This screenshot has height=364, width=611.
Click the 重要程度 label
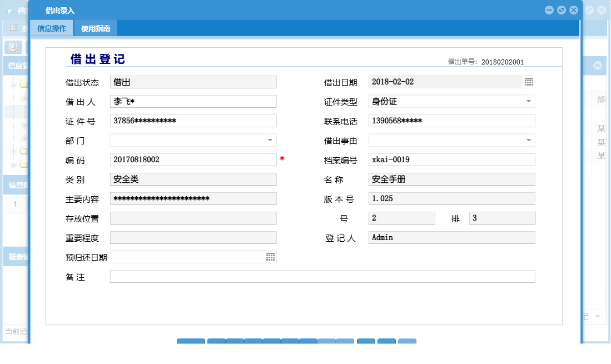82,238
